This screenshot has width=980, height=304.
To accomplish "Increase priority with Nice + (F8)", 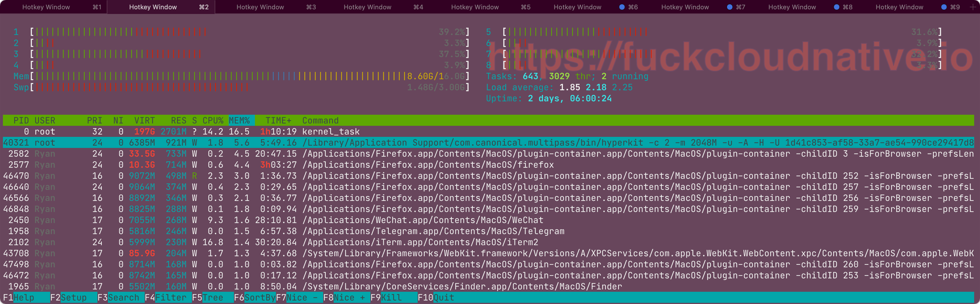I will (x=351, y=298).
